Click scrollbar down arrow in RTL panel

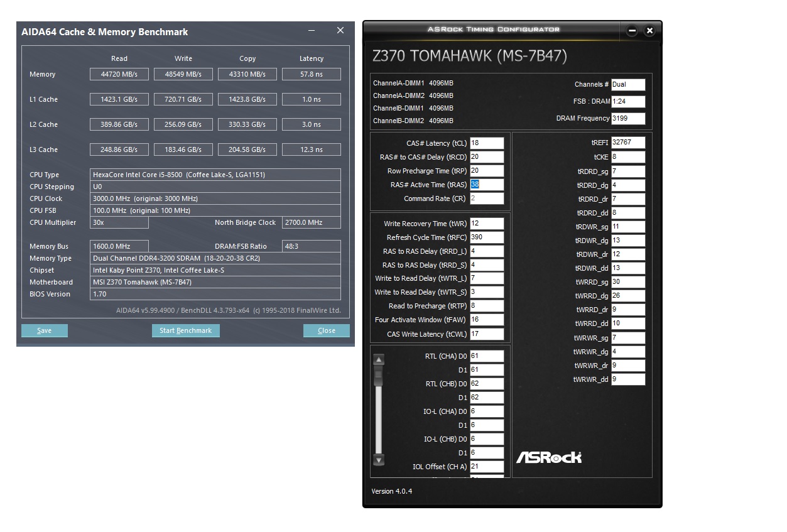click(x=379, y=460)
